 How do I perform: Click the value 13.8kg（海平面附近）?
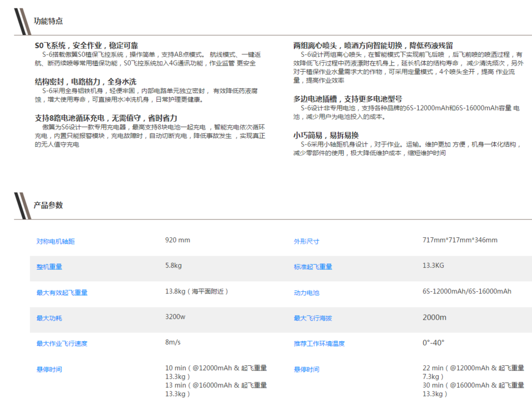pos(197,291)
